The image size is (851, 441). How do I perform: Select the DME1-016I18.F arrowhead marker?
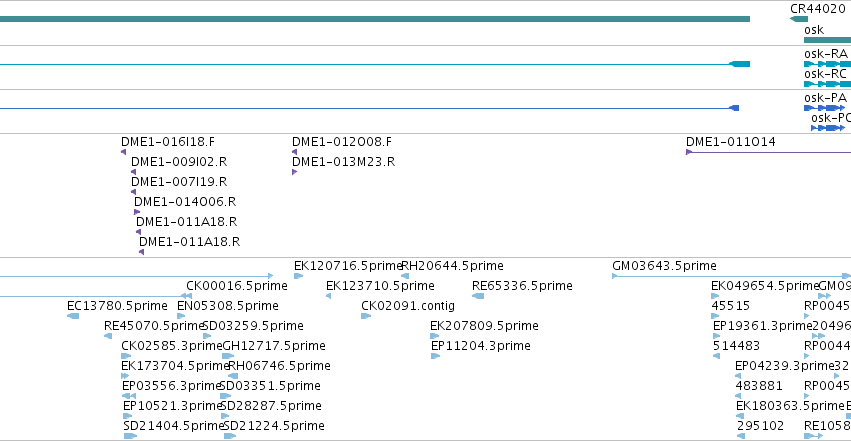124,152
